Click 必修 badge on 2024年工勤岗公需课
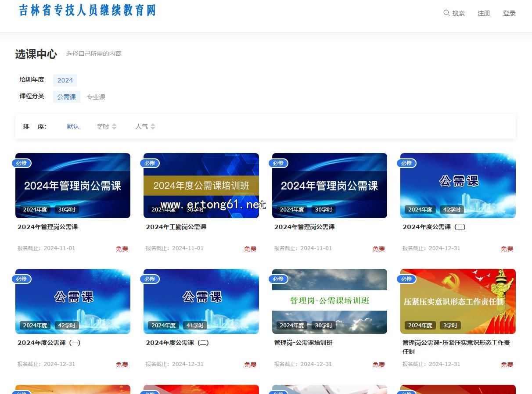The width and height of the screenshot is (532, 394). [150, 163]
